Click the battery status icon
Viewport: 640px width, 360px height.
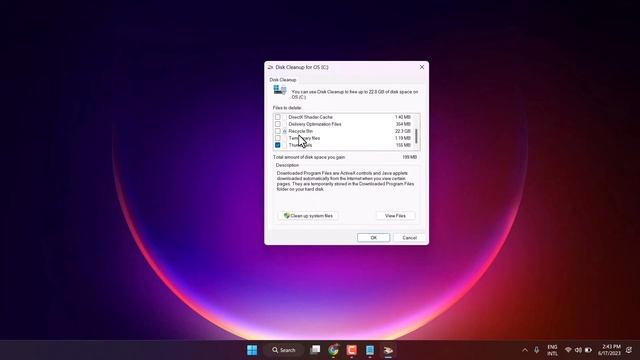[x=588, y=350]
